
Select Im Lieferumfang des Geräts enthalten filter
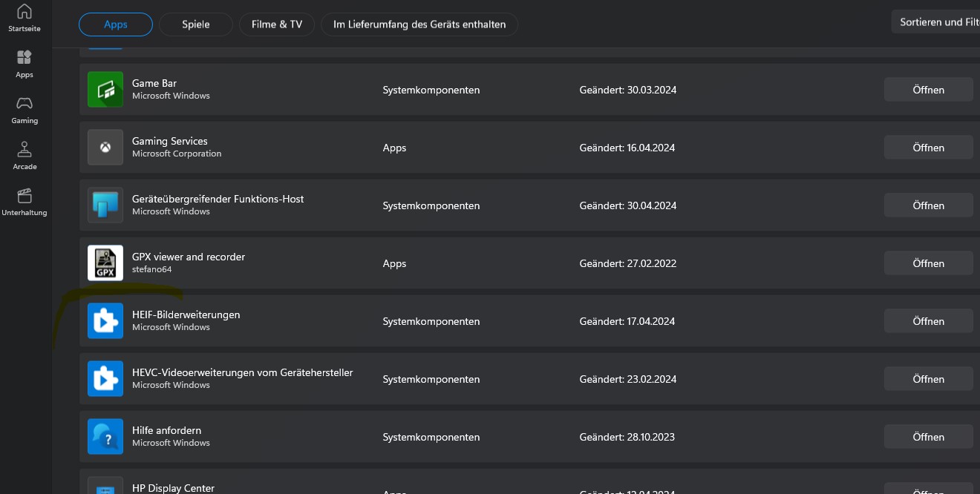tap(419, 24)
